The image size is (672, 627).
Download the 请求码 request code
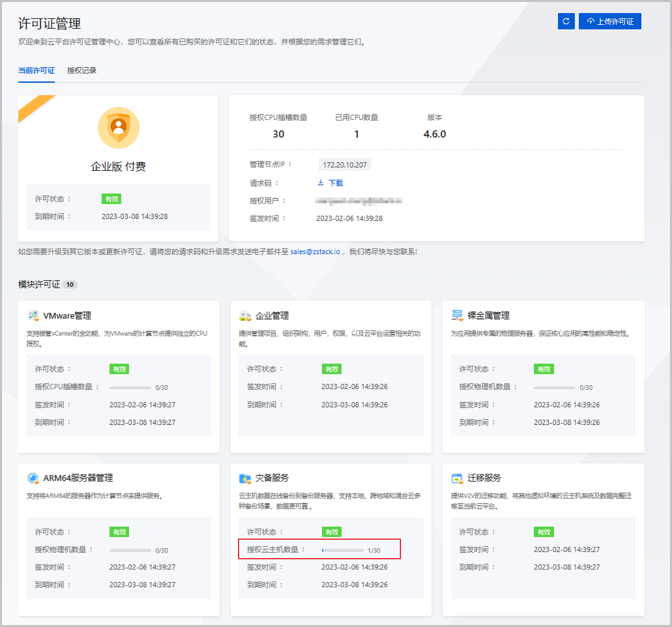pyautogui.click(x=330, y=183)
